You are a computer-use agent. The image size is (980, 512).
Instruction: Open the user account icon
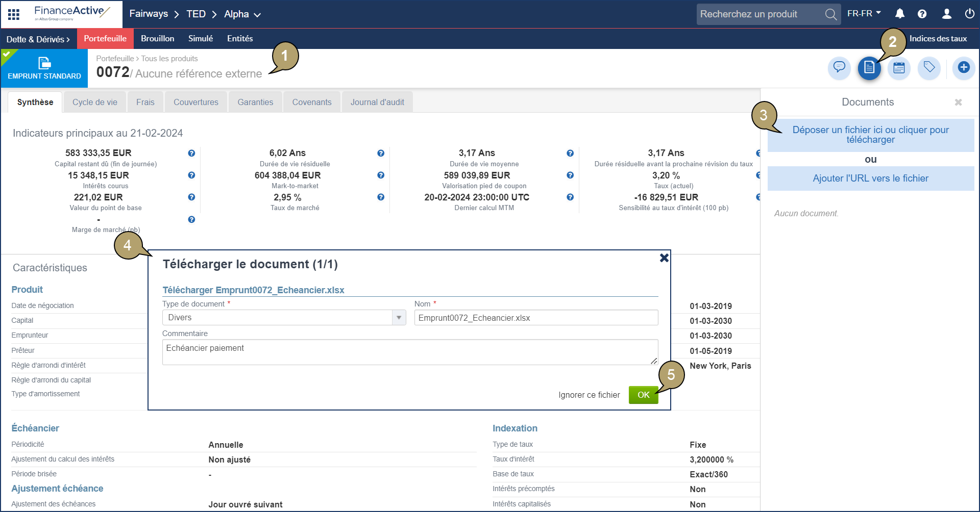click(947, 14)
